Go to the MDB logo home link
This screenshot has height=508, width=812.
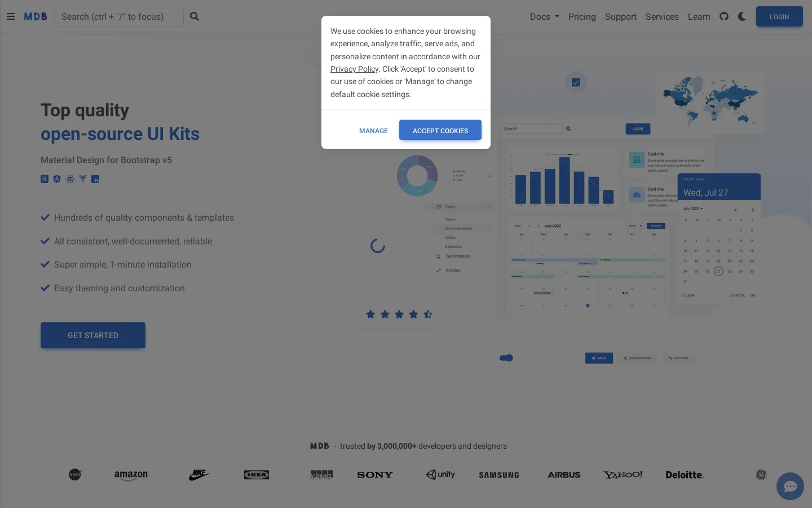[x=36, y=16]
